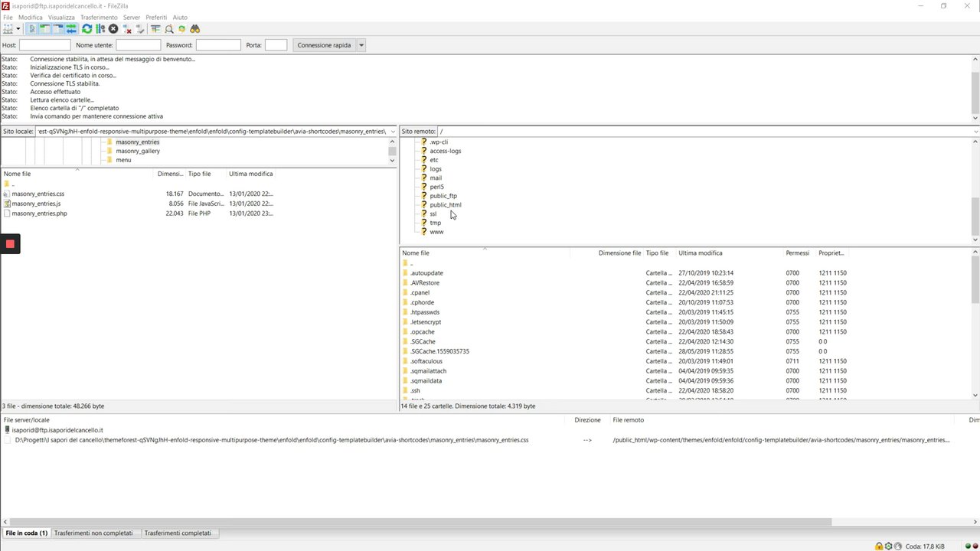This screenshot has width=980, height=551.
Task: Select the www folder in remote tree
Action: pos(436,232)
